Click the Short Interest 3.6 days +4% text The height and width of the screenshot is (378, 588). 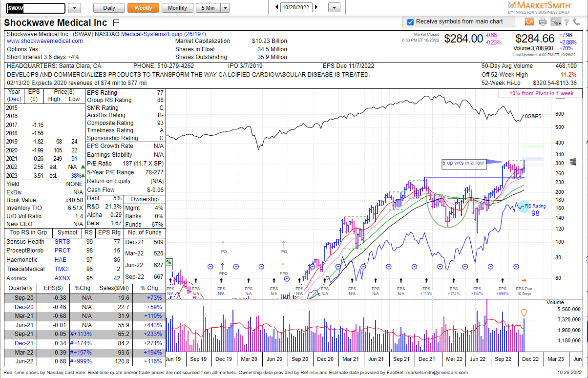click(43, 56)
